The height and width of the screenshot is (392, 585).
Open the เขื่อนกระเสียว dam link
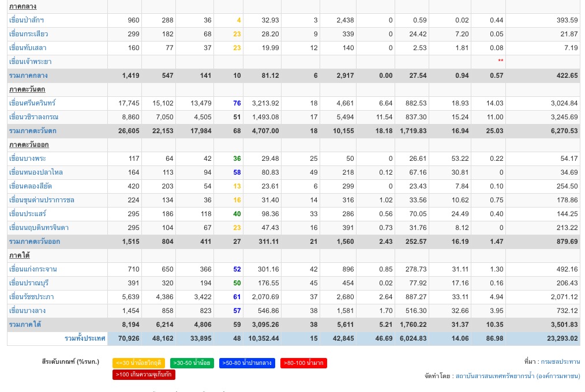coord(28,34)
